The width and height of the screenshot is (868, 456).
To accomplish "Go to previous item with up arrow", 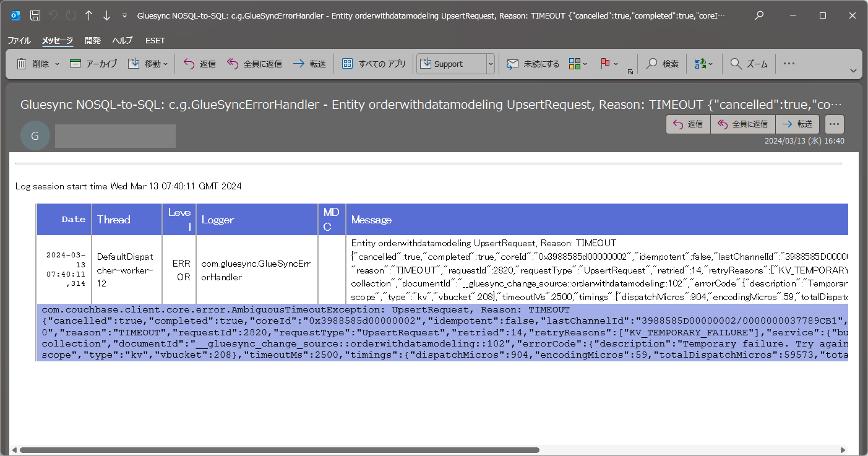I will (x=88, y=15).
